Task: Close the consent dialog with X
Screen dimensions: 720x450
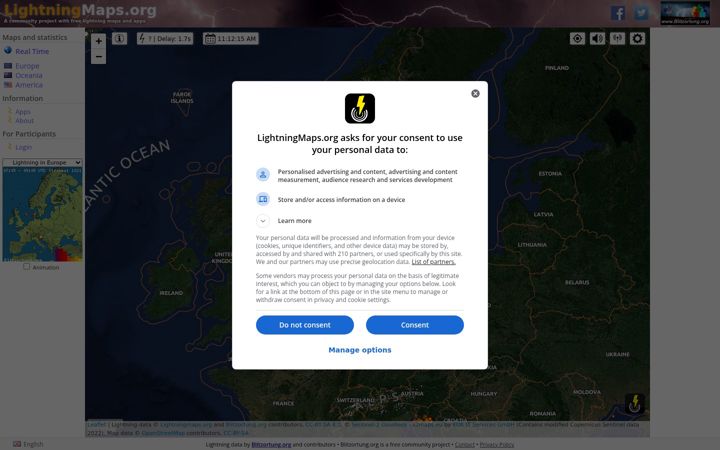Action: (475, 94)
